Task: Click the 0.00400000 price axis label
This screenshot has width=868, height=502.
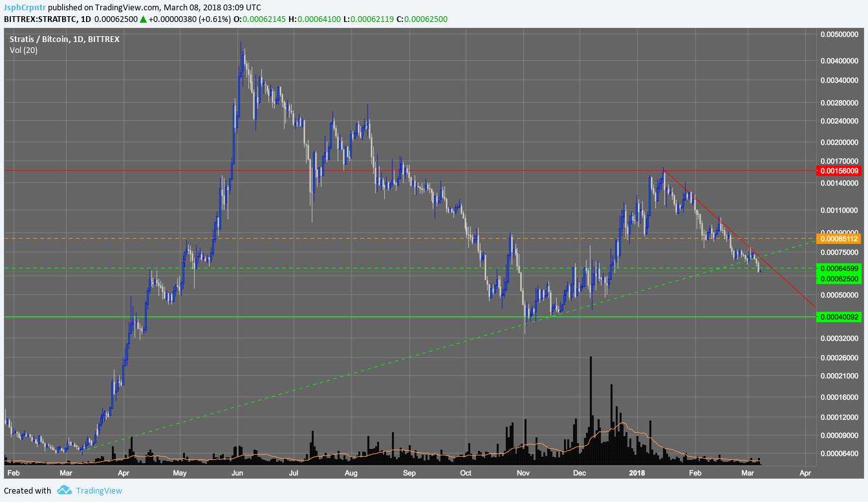Action: [840, 61]
